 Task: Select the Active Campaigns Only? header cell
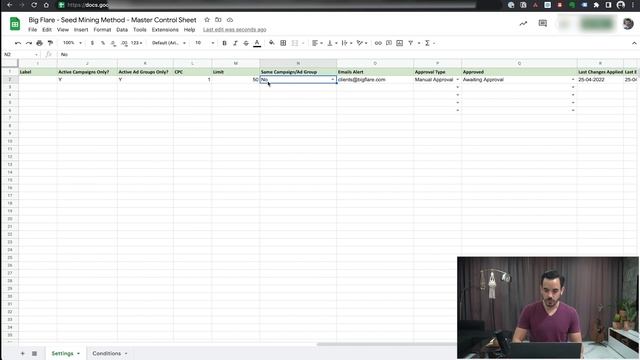point(87,72)
